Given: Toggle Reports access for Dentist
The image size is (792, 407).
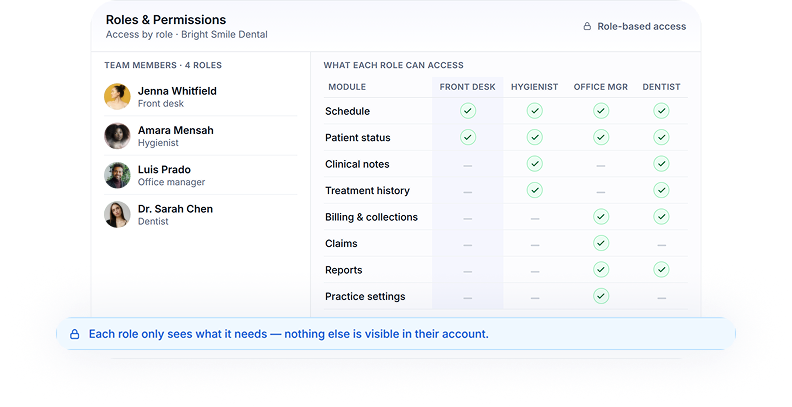Looking at the screenshot, I should pos(661,270).
